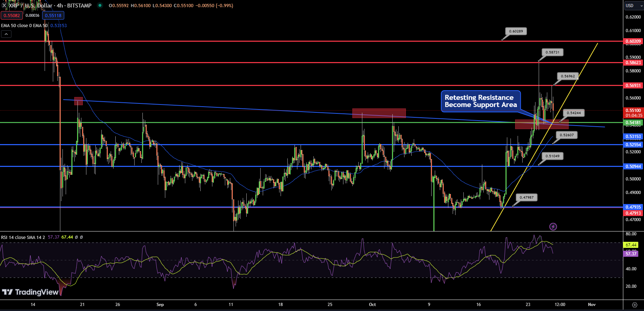Viewport: 644px width, 311px height.
Task: Click the red 0.60209 price axis label
Action: (633, 41)
